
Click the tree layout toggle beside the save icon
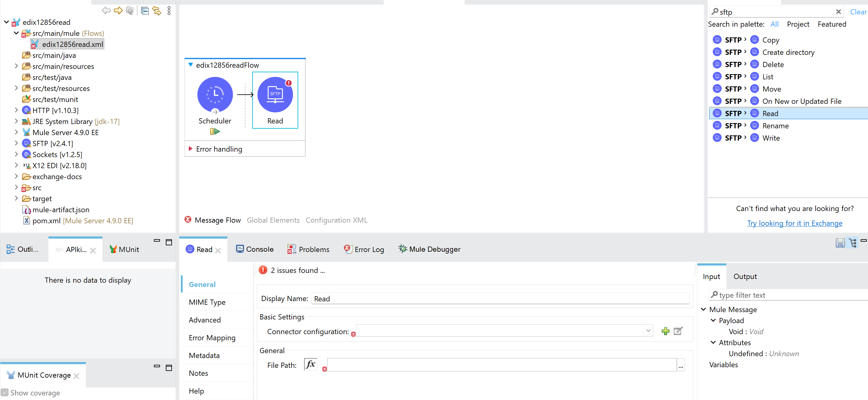(852, 243)
